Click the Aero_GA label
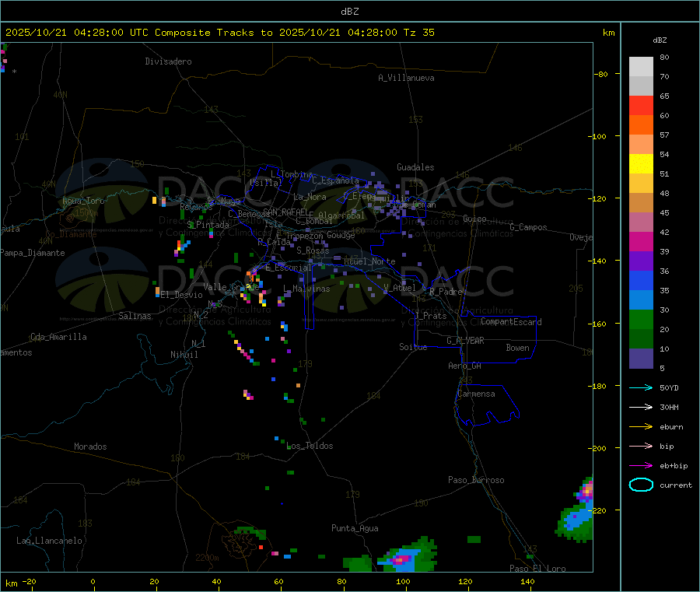 (x=465, y=366)
